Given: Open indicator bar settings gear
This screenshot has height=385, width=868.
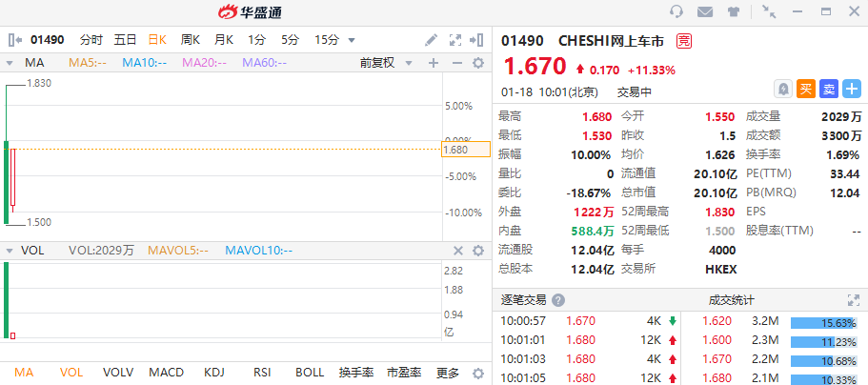Looking at the screenshot, I should [478, 373].
